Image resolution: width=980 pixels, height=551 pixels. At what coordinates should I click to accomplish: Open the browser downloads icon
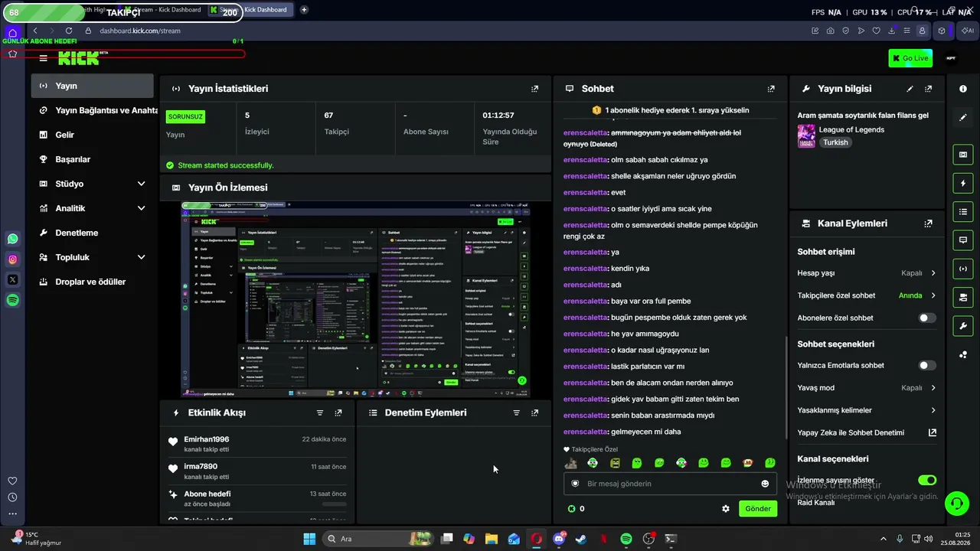click(x=892, y=31)
